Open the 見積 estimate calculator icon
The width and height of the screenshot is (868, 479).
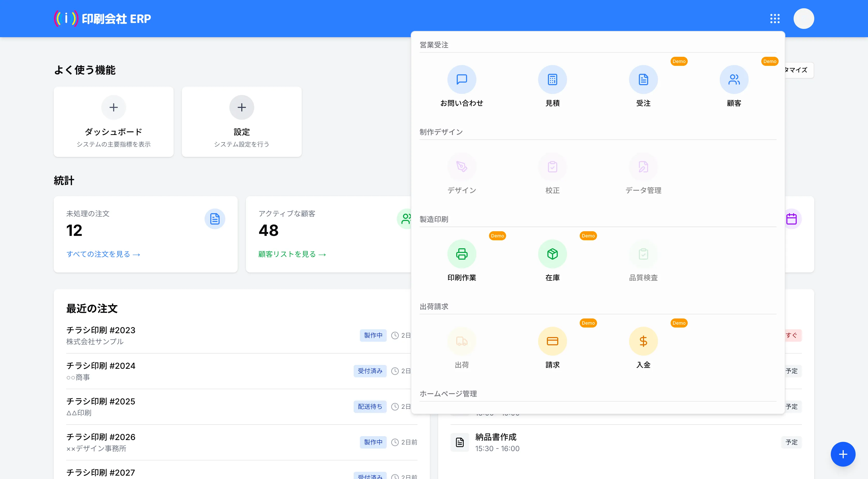pos(552,79)
